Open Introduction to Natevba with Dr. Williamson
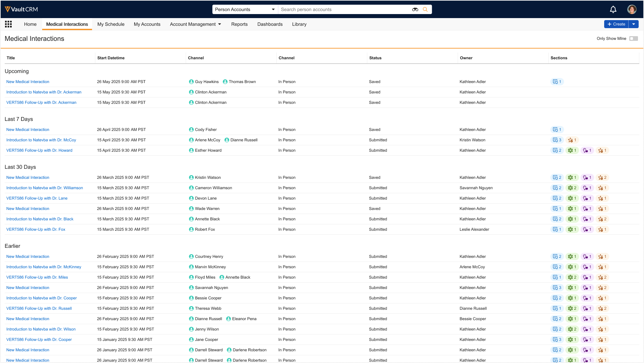This screenshot has width=644, height=363. click(45, 188)
